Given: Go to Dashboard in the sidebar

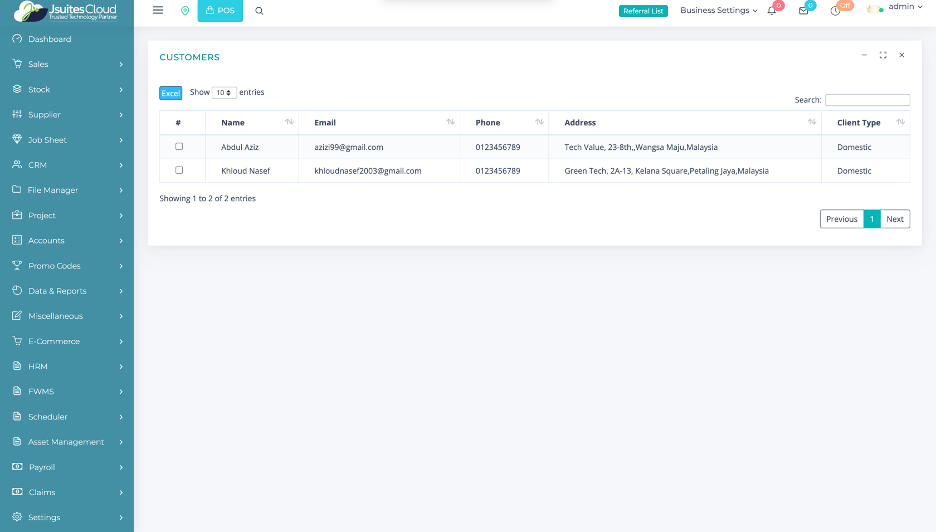Looking at the screenshot, I should click(49, 39).
